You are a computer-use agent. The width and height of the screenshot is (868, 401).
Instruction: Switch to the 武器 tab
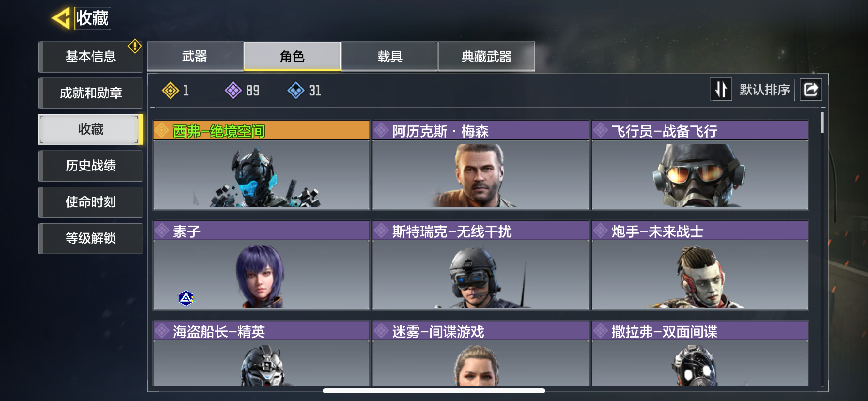click(195, 57)
